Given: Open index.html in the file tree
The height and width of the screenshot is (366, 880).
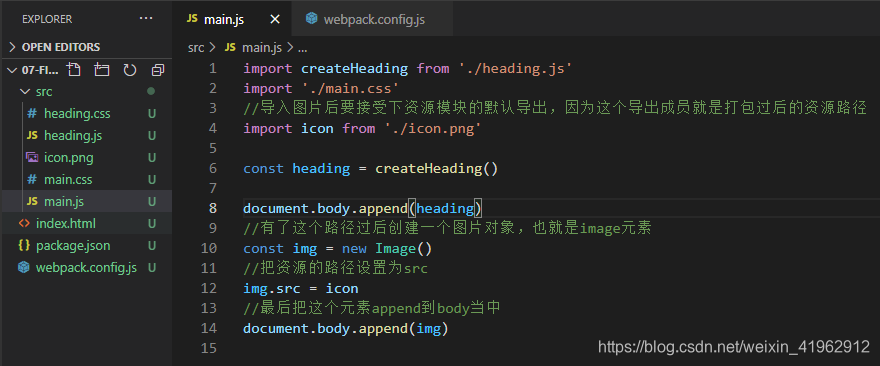Looking at the screenshot, I should click(x=66, y=223).
